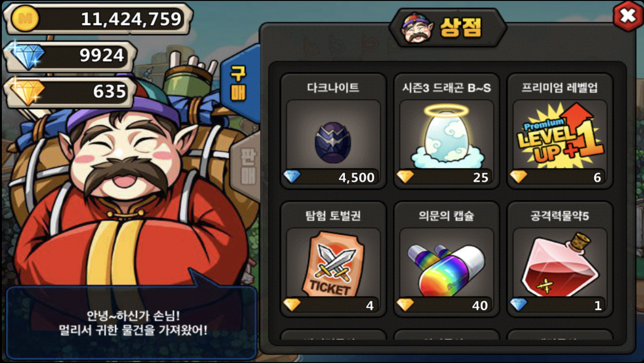Tap the Premium Level Up +1 icon

click(560, 136)
